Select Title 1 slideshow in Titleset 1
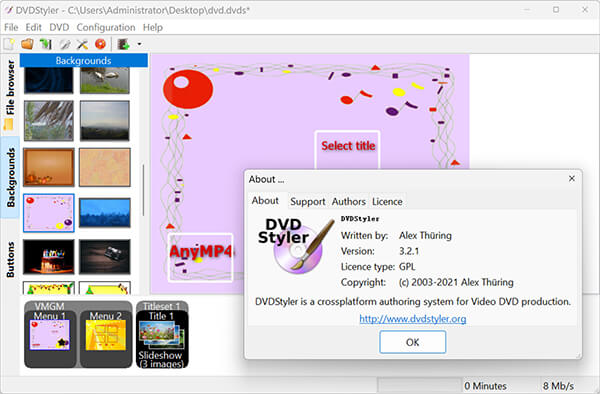600x394 pixels. click(162, 339)
